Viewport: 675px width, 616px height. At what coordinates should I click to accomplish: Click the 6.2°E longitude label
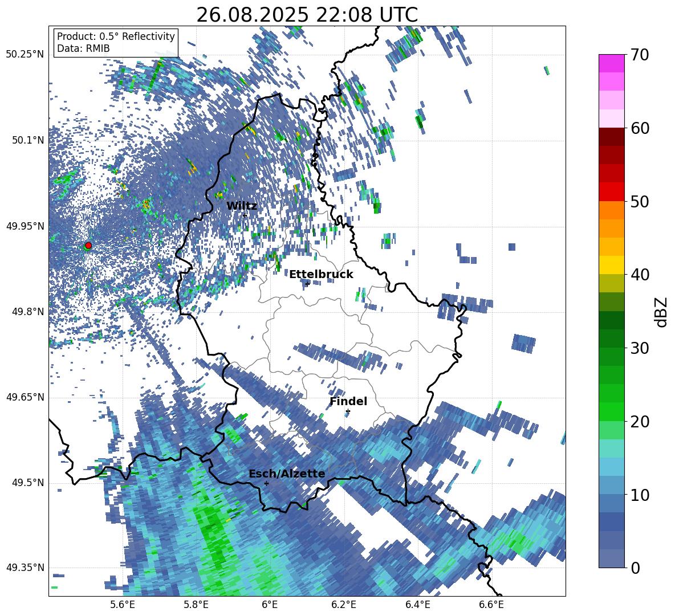(344, 605)
